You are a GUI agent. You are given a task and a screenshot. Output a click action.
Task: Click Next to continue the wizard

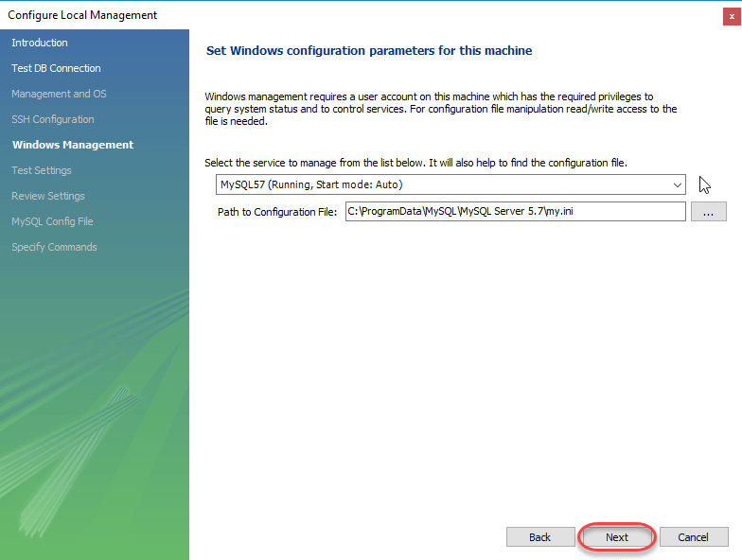[616, 537]
